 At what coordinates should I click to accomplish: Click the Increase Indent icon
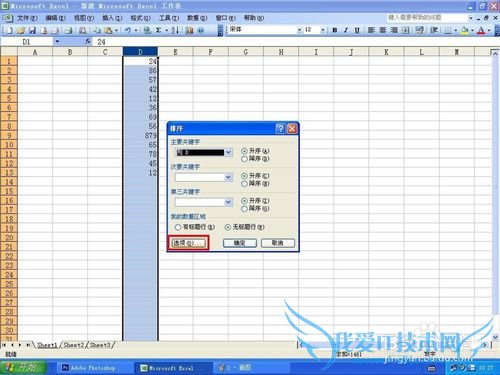(434, 30)
